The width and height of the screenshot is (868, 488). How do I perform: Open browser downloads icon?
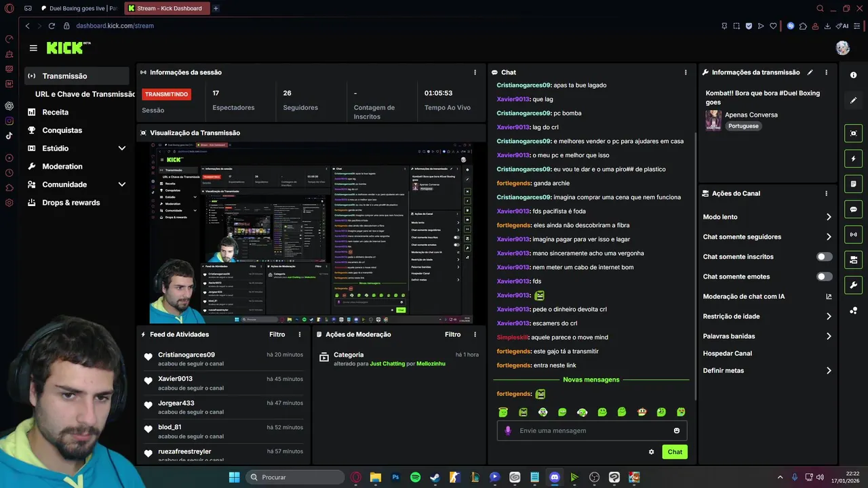click(827, 26)
